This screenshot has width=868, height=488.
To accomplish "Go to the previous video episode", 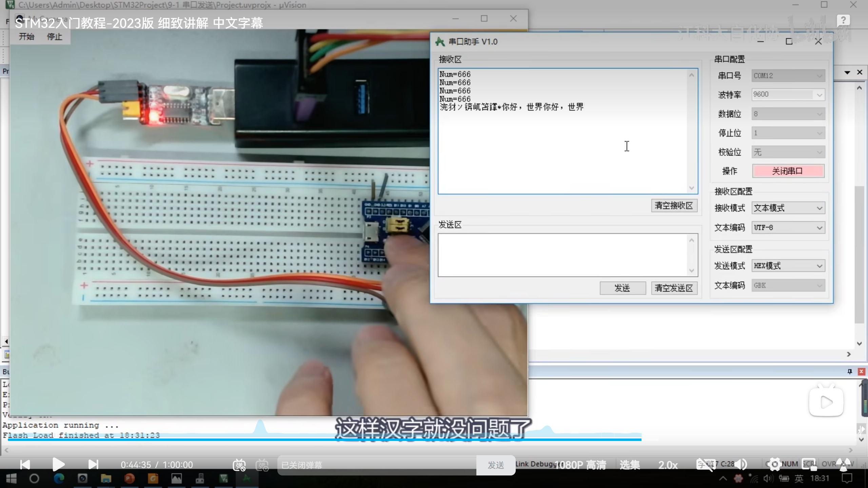I will coord(25,464).
